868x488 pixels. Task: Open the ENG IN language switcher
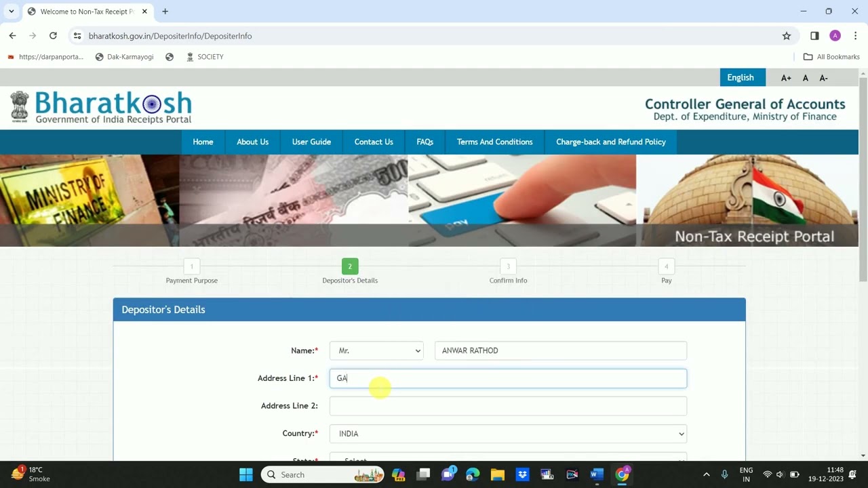746,474
